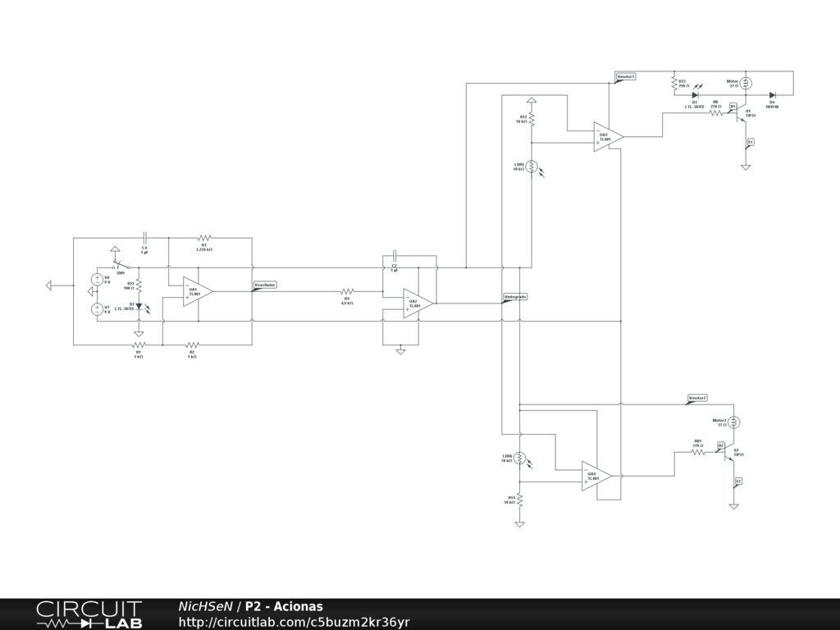Select the OA1 TL081 op-amp symbol
840x630 pixels.
[x=198, y=291]
